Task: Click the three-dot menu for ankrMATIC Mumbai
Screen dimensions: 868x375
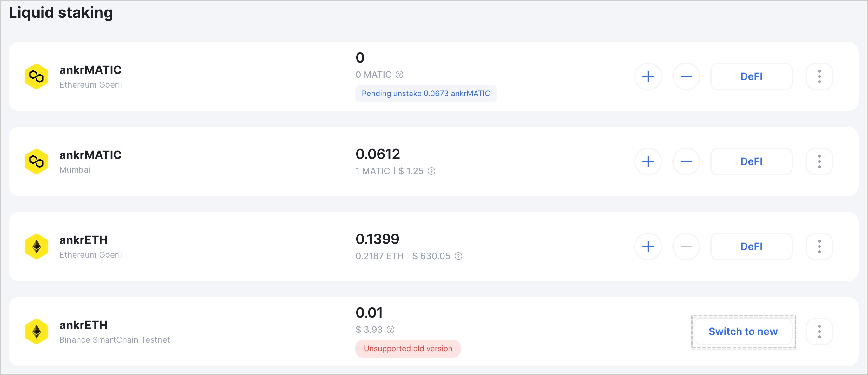Action: (821, 161)
